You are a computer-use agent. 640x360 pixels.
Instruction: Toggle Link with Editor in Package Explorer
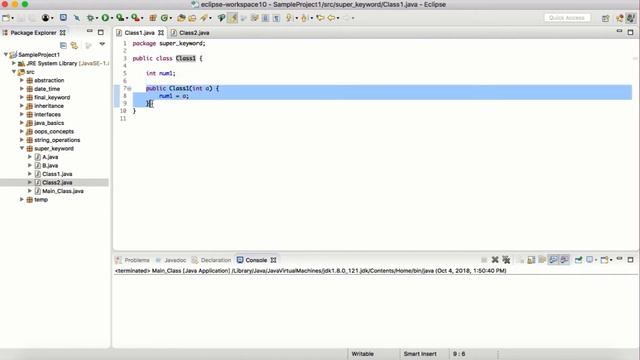74,45
